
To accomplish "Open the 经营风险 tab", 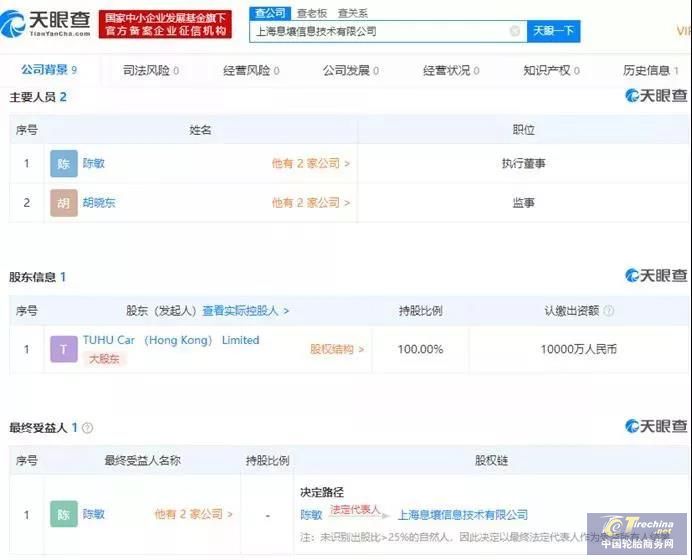I will (x=251, y=70).
